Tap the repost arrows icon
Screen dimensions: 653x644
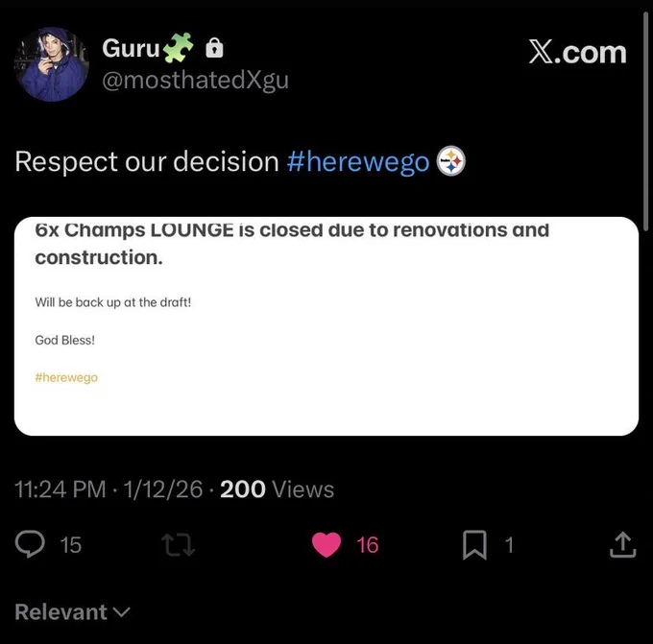click(x=178, y=545)
